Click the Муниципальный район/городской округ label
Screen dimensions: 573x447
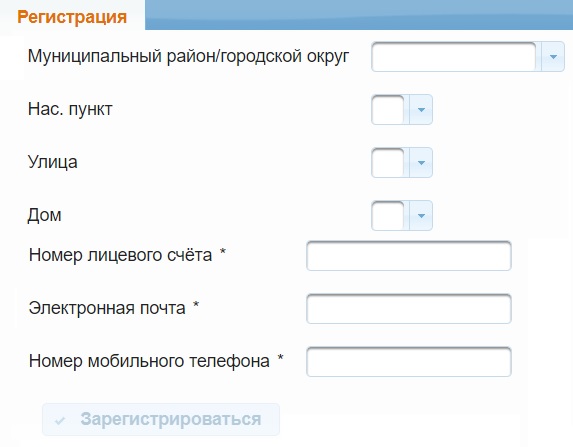(188, 57)
